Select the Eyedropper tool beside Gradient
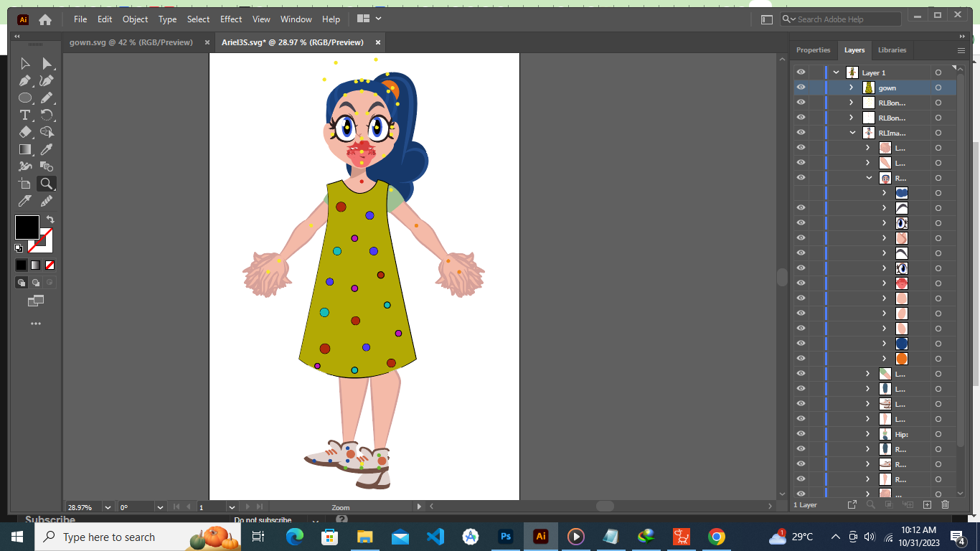The height and width of the screenshot is (551, 980). tap(47, 149)
